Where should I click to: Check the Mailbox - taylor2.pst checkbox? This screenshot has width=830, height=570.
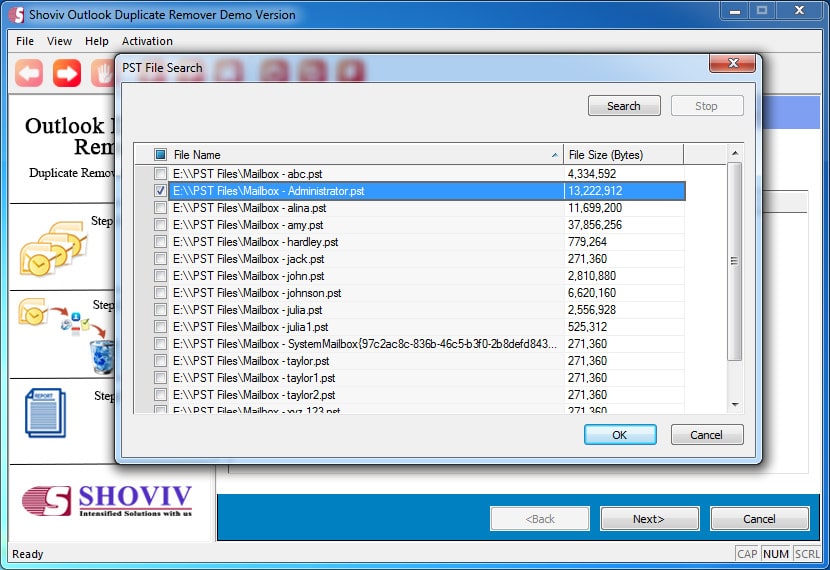click(160, 395)
